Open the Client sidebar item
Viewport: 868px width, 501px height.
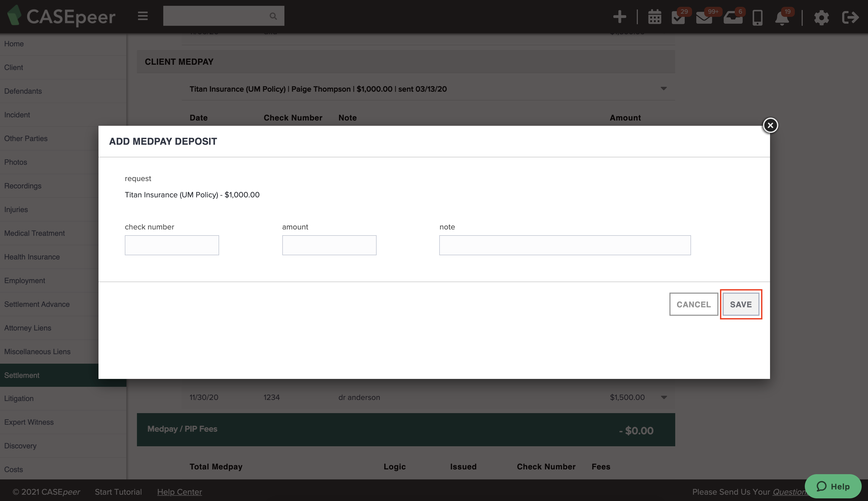point(63,67)
